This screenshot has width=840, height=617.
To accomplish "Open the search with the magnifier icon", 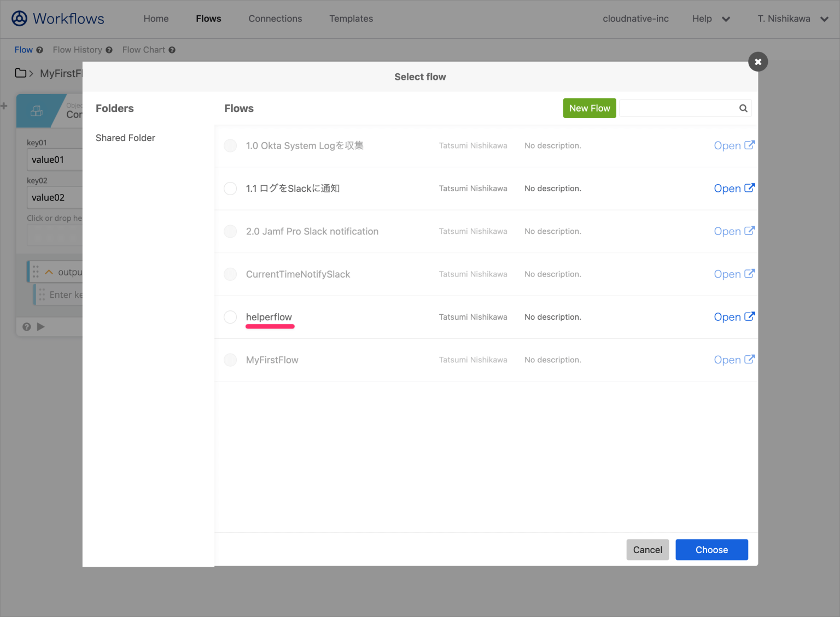I will 743,108.
